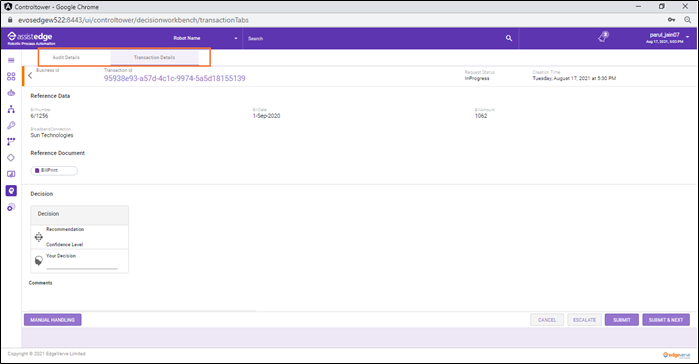Click Chrome zoom magnifier icon
Image resolution: width=699 pixels, height=364 pixels.
coord(688,20)
